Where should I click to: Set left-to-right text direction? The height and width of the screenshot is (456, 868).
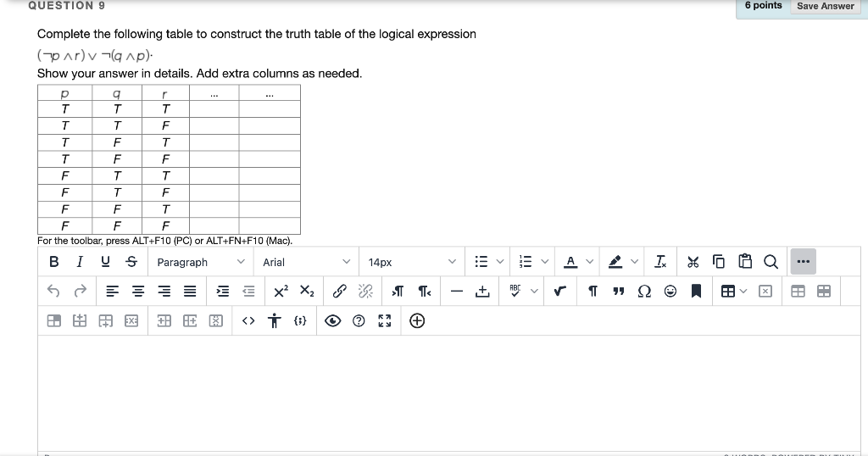click(398, 291)
